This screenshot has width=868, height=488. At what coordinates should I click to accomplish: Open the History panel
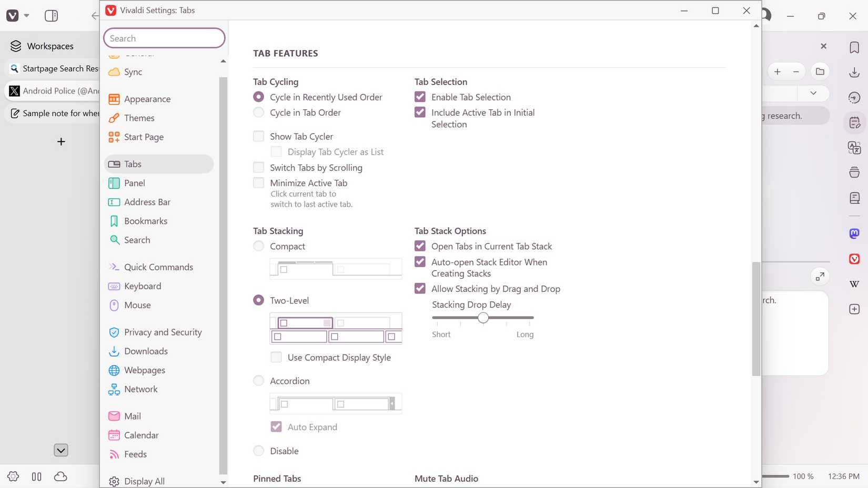(854, 97)
